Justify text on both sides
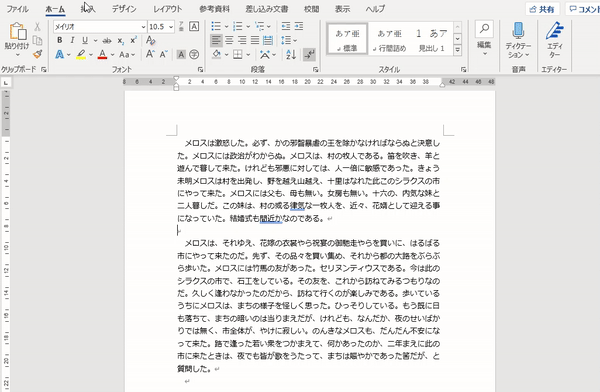Screen dimensions: 600x392 coord(255,40)
